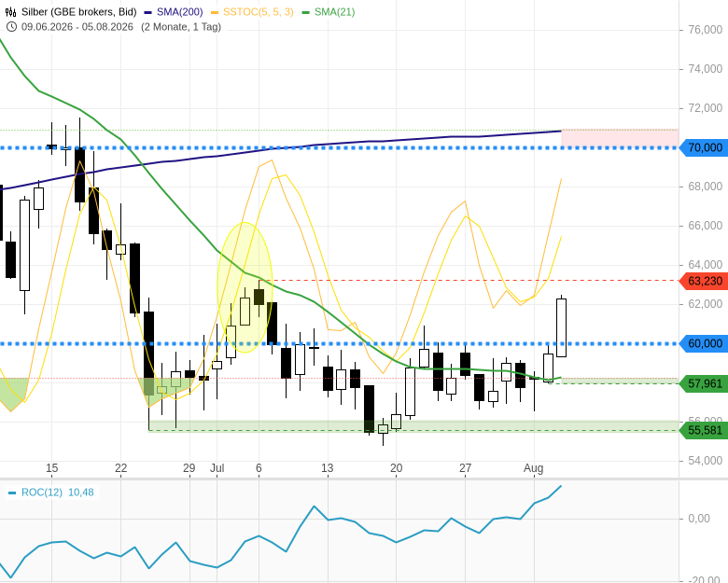This screenshot has height=583, width=728.
Task: Click the latest tall white candle
Action: pos(561,327)
